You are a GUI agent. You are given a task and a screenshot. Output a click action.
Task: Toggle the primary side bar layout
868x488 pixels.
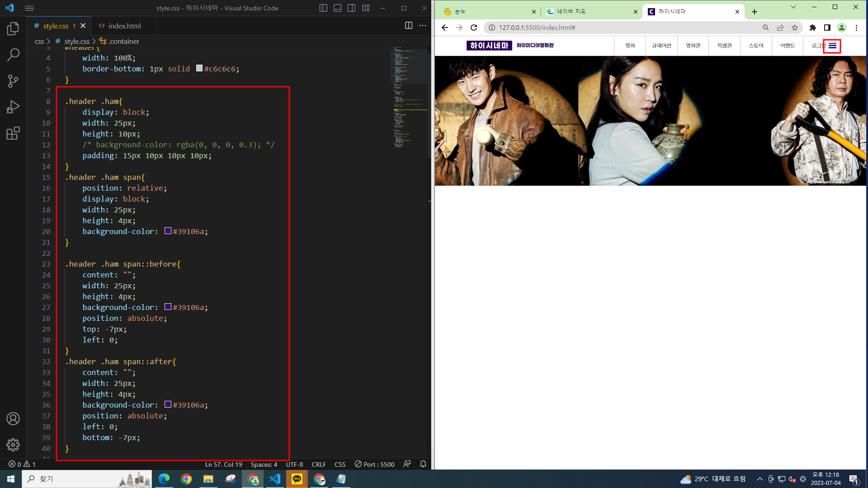(x=323, y=8)
